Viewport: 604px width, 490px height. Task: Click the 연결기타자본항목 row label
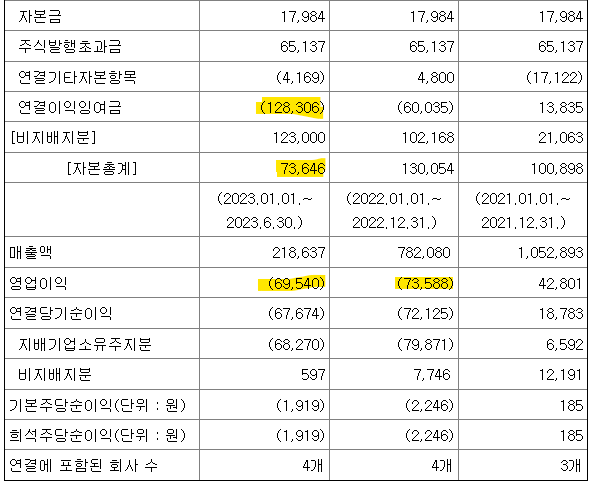(x=77, y=77)
